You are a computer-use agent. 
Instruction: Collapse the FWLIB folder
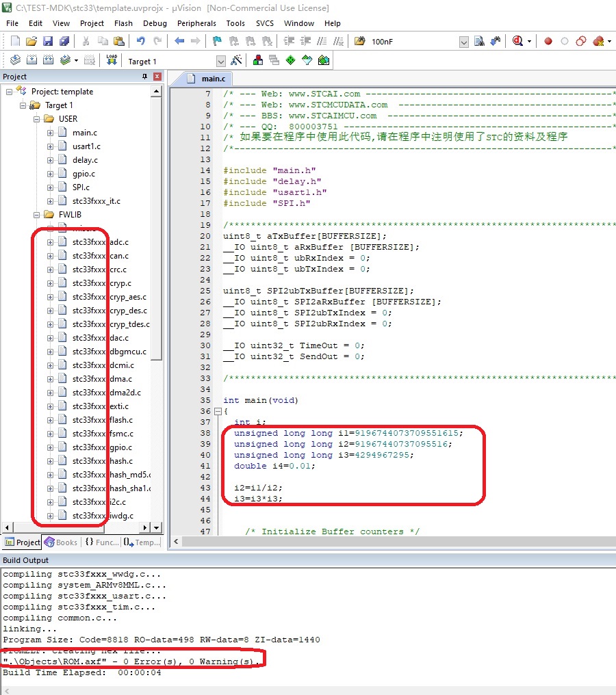pyautogui.click(x=36, y=215)
